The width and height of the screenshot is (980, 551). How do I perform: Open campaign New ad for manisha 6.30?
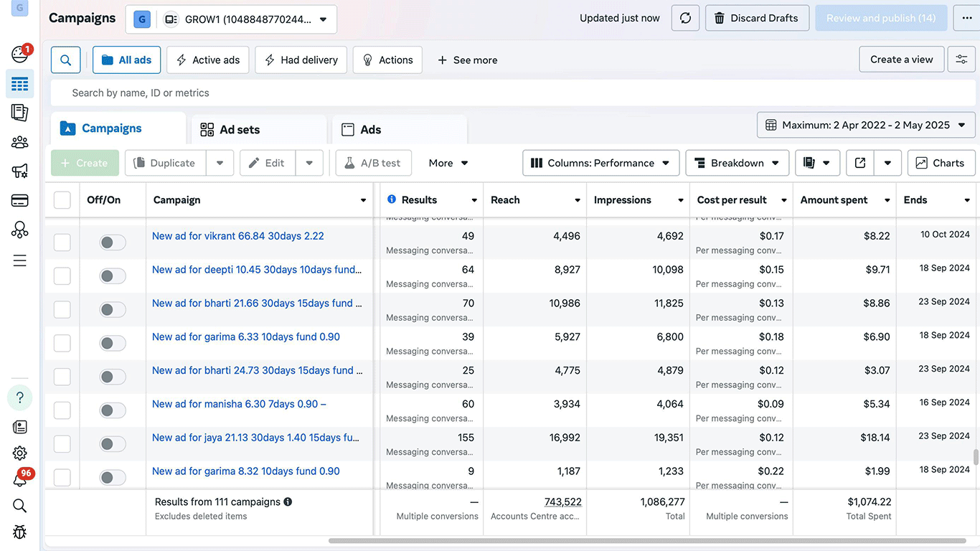[239, 404]
